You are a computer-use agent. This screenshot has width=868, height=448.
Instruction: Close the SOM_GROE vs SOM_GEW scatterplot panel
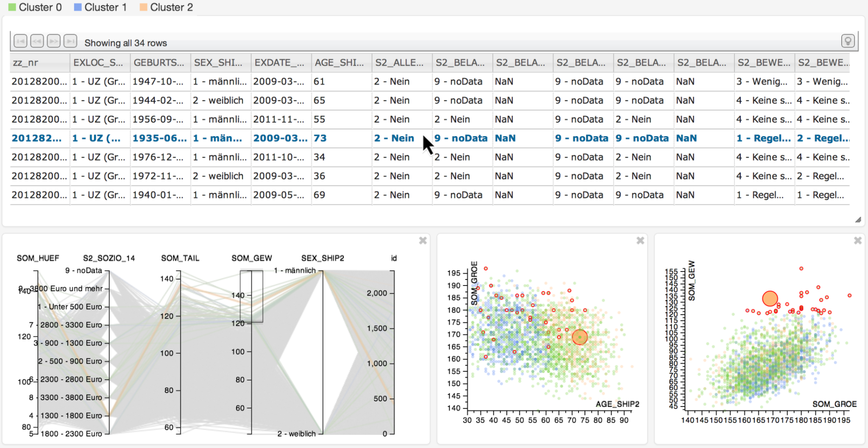pyautogui.click(x=857, y=240)
